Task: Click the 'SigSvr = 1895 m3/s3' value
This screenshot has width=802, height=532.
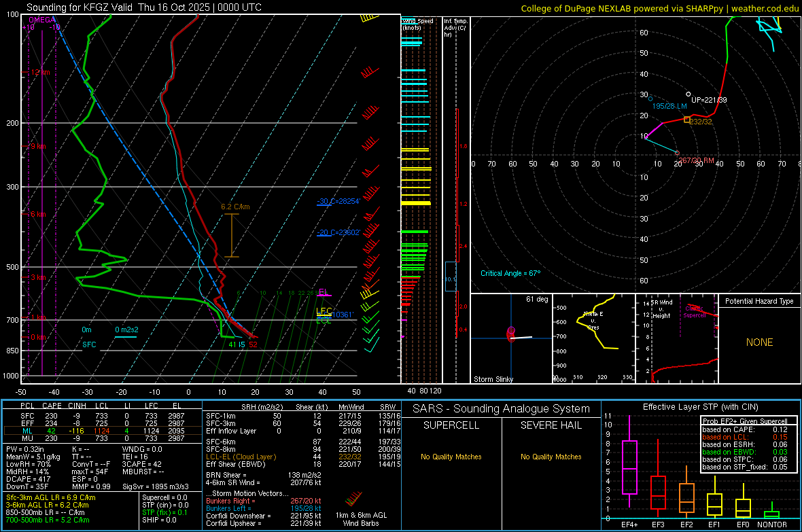Action: click(155, 486)
